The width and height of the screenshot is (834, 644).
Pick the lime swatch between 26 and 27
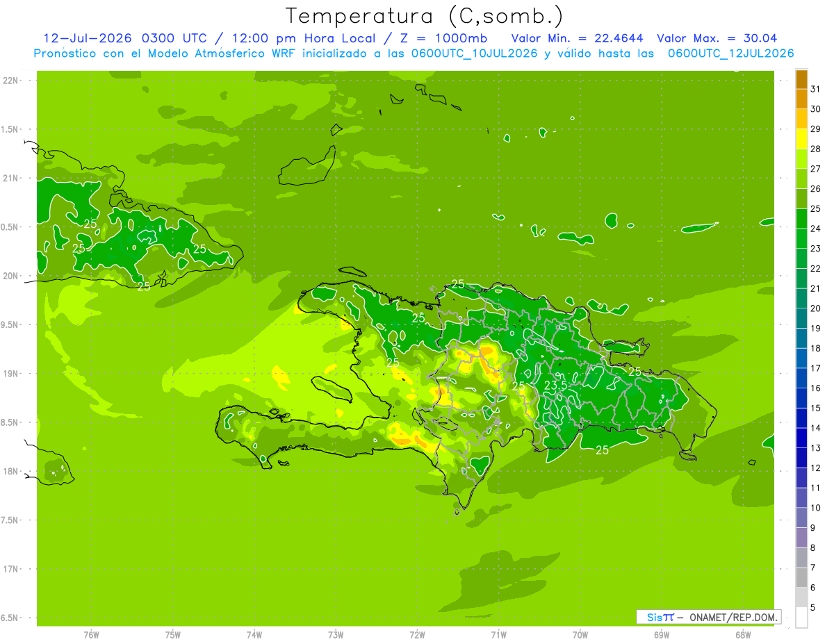[801, 179]
